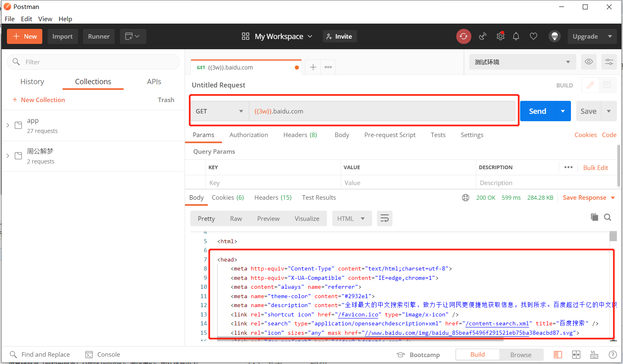This screenshot has width=623, height=364.
Task: Open the Pre-request Script tab
Action: coord(390,135)
